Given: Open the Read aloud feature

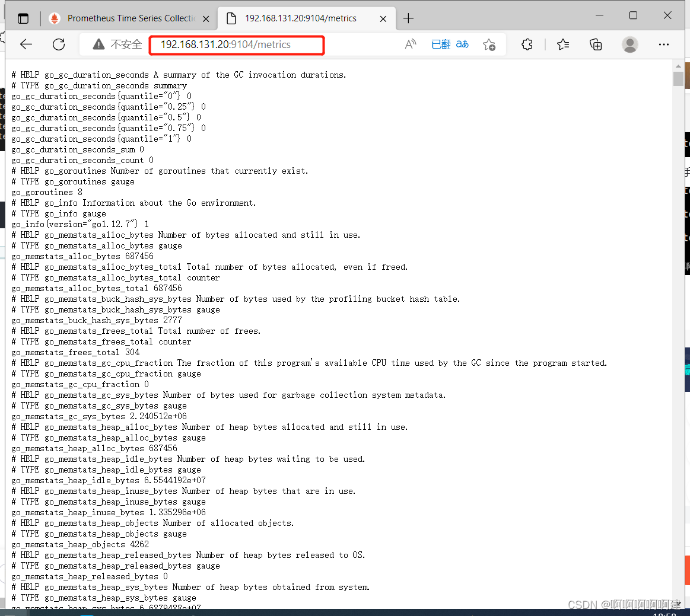Looking at the screenshot, I should (x=410, y=44).
